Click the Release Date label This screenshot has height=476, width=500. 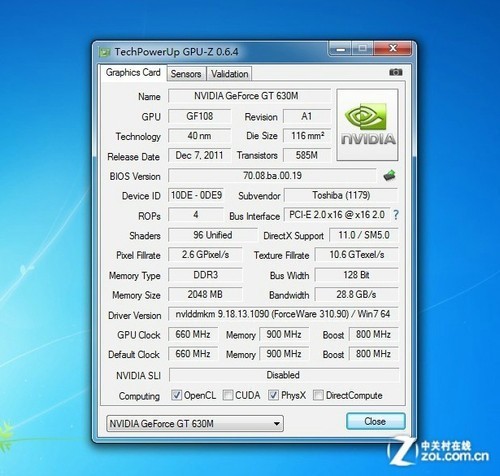(133, 157)
